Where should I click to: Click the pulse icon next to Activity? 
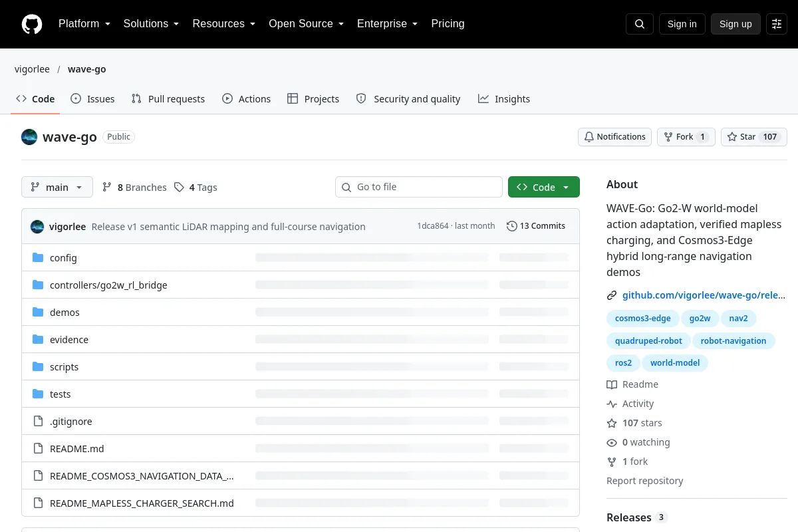pyautogui.click(x=612, y=404)
